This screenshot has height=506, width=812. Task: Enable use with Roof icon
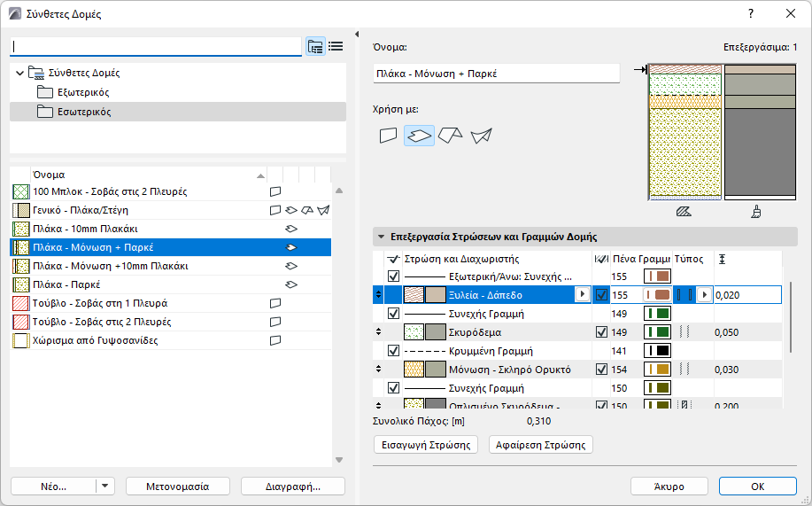(450, 136)
